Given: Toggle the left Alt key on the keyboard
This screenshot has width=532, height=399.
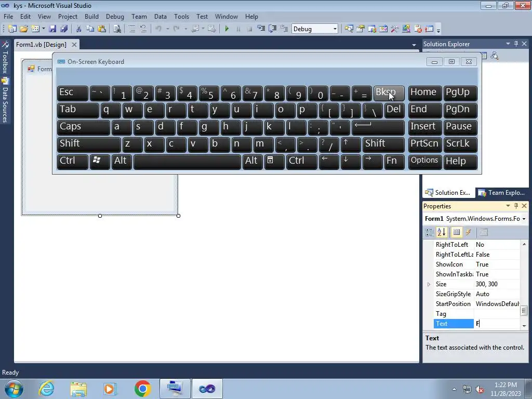Looking at the screenshot, I should [x=122, y=162].
